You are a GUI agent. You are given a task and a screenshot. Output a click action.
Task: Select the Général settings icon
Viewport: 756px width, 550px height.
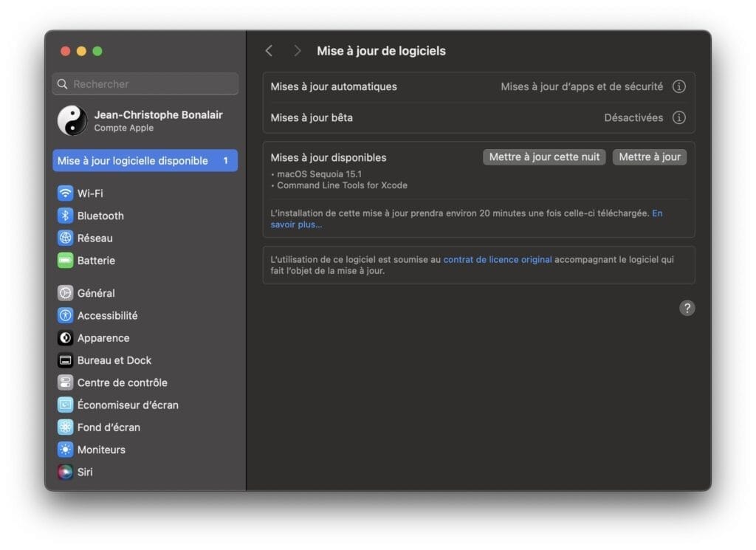tap(66, 292)
